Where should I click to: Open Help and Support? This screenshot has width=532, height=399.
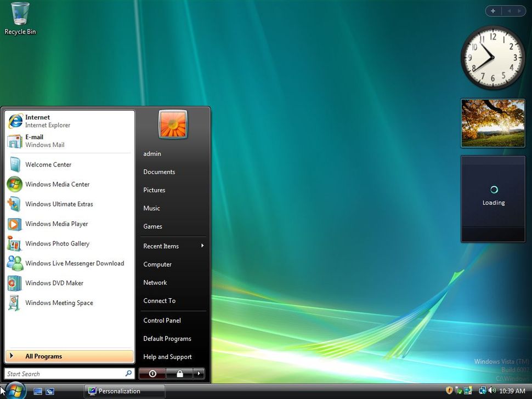[x=167, y=357]
